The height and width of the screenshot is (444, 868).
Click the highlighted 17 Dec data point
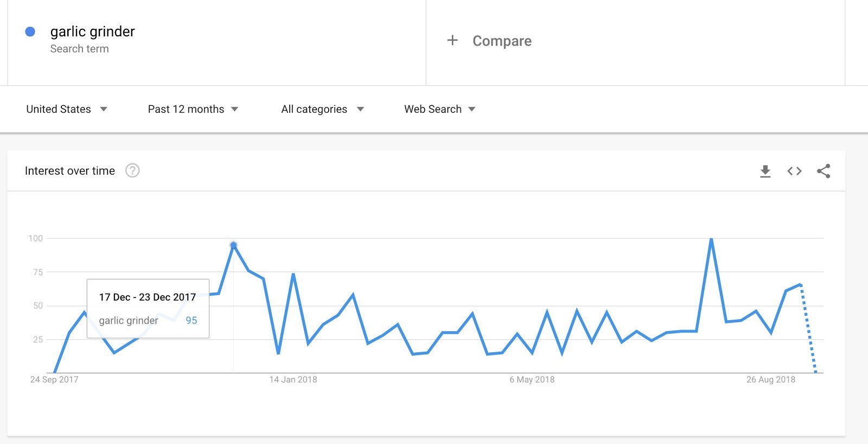click(234, 245)
